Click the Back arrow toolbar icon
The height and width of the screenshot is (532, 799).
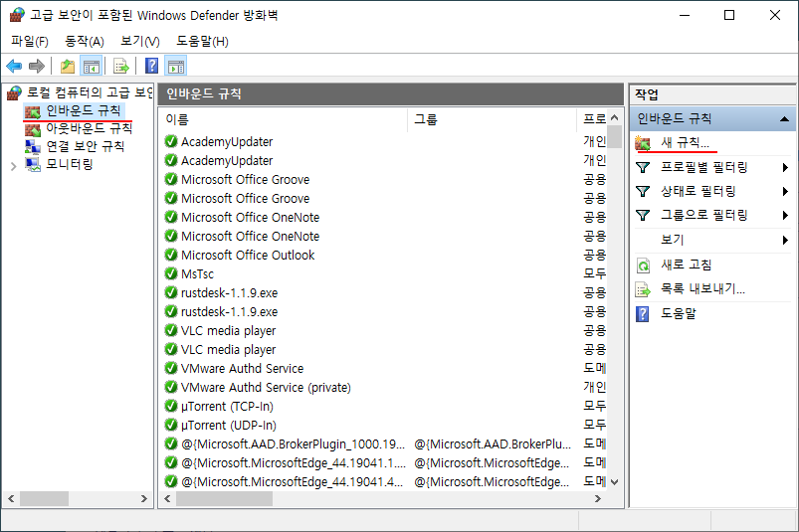click(x=14, y=67)
